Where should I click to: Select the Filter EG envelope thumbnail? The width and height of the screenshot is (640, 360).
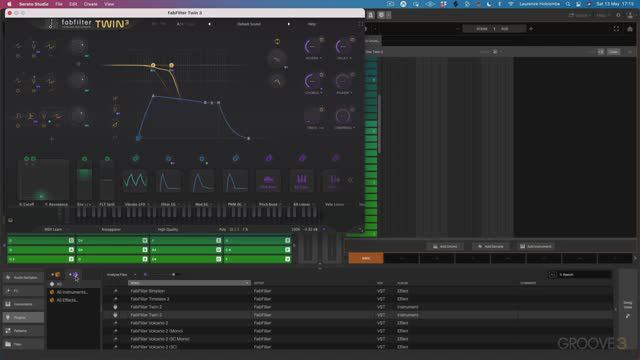tap(169, 180)
